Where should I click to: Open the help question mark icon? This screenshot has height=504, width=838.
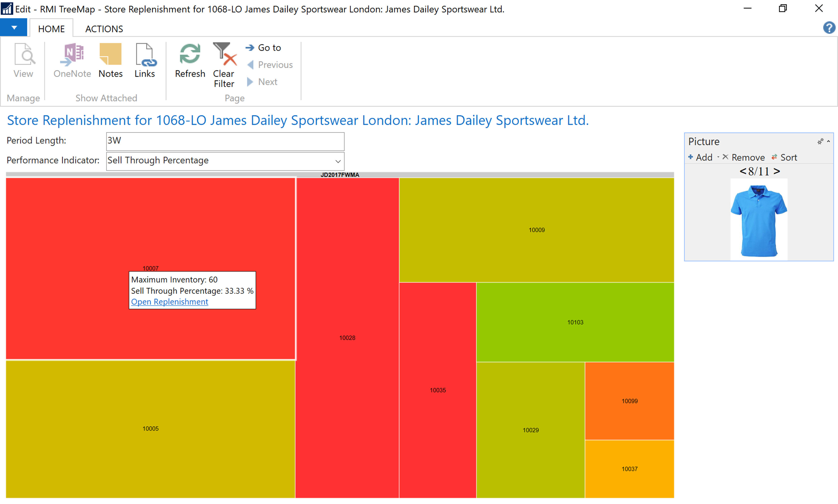click(x=829, y=28)
